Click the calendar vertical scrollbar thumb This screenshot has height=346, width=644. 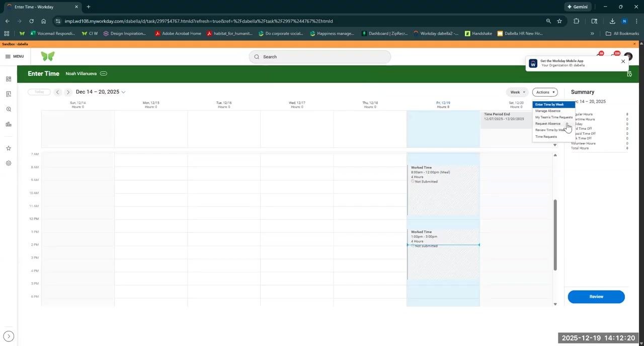tap(555, 235)
